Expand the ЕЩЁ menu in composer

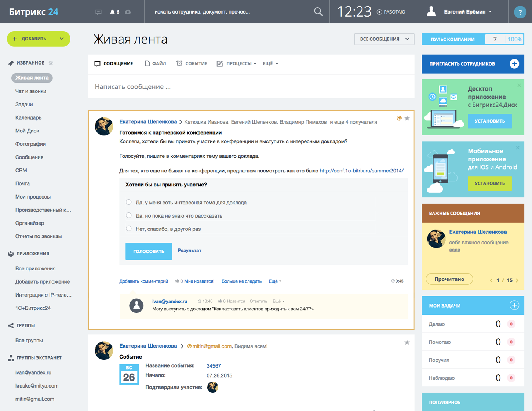270,63
